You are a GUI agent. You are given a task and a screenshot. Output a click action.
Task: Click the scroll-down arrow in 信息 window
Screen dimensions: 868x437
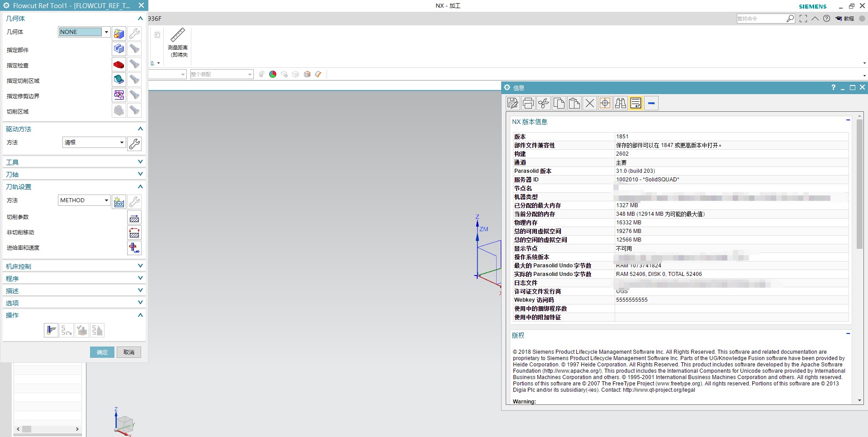[859, 400]
